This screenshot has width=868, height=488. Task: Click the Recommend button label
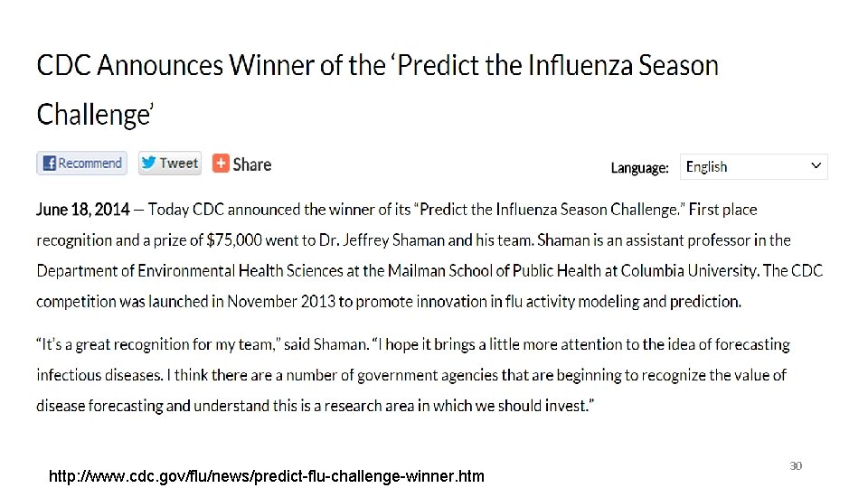coord(90,164)
